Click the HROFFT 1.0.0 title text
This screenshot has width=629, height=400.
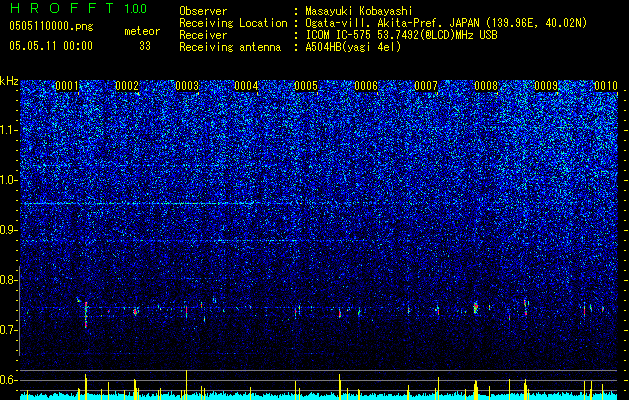(78, 8)
